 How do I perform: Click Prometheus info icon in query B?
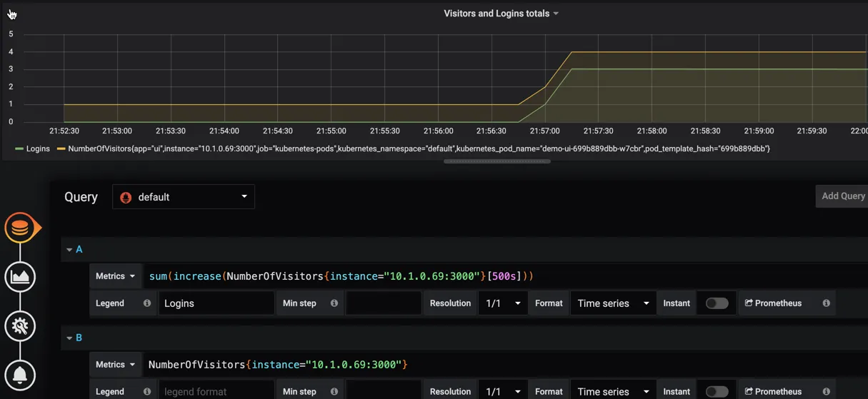[x=826, y=391]
